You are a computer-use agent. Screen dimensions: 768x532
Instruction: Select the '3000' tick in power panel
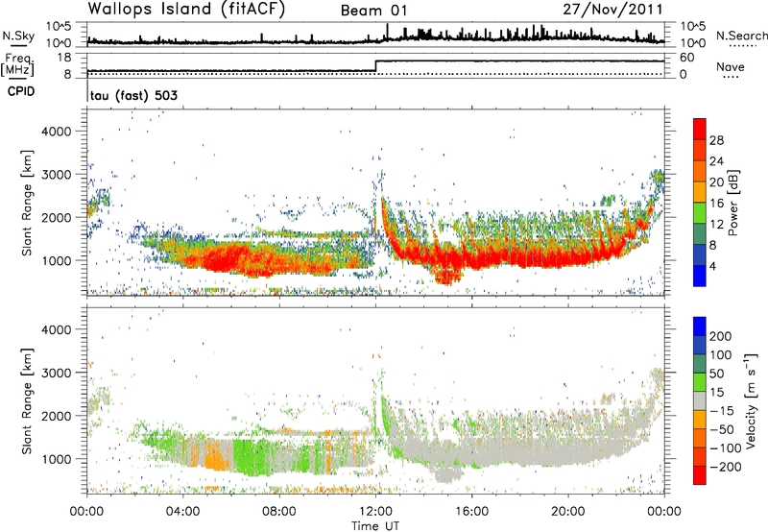tap(56, 175)
